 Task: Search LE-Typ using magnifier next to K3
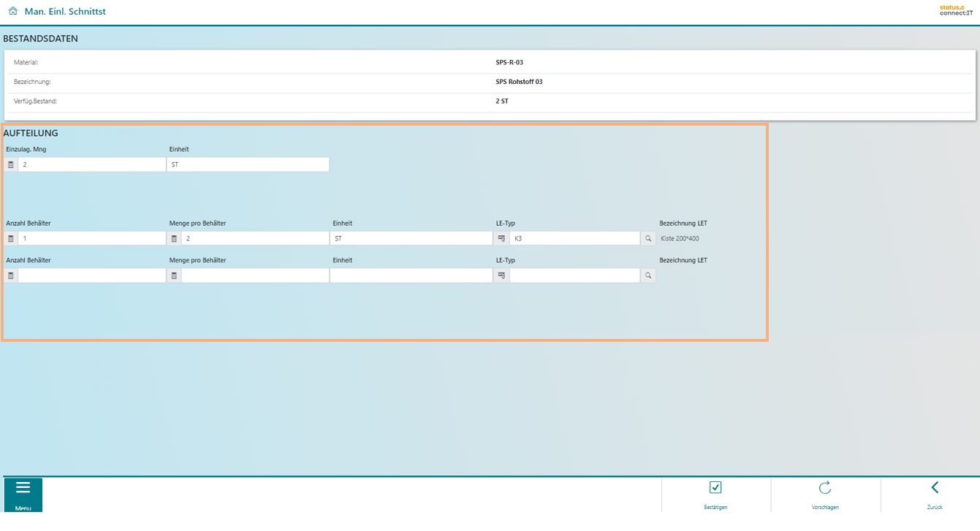648,239
